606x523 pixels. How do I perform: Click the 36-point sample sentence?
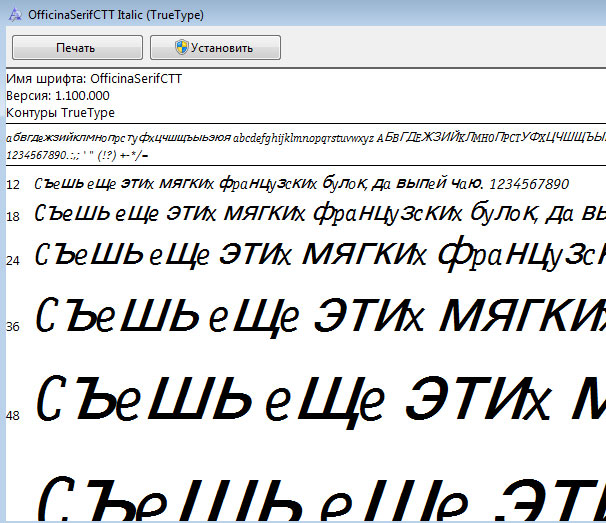[x=320, y=317]
